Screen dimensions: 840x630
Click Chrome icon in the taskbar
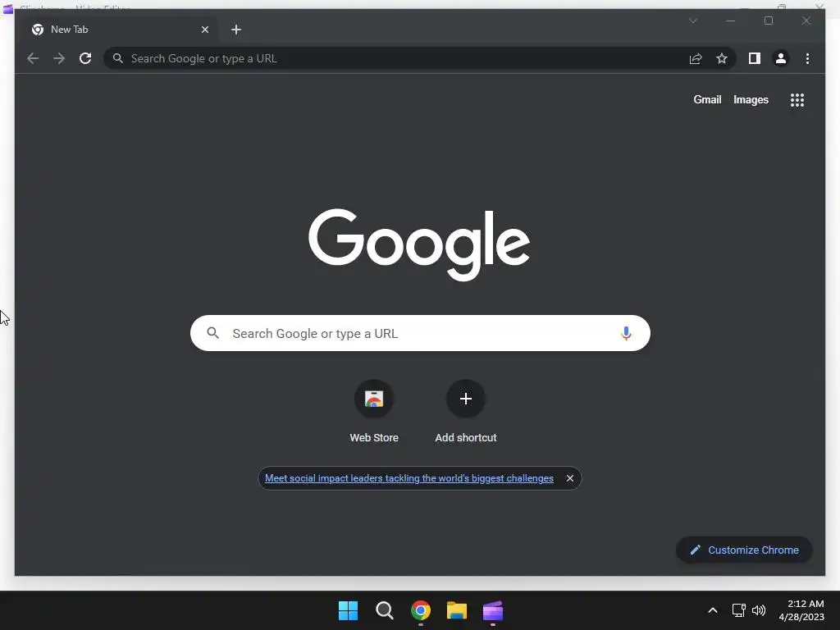point(421,610)
